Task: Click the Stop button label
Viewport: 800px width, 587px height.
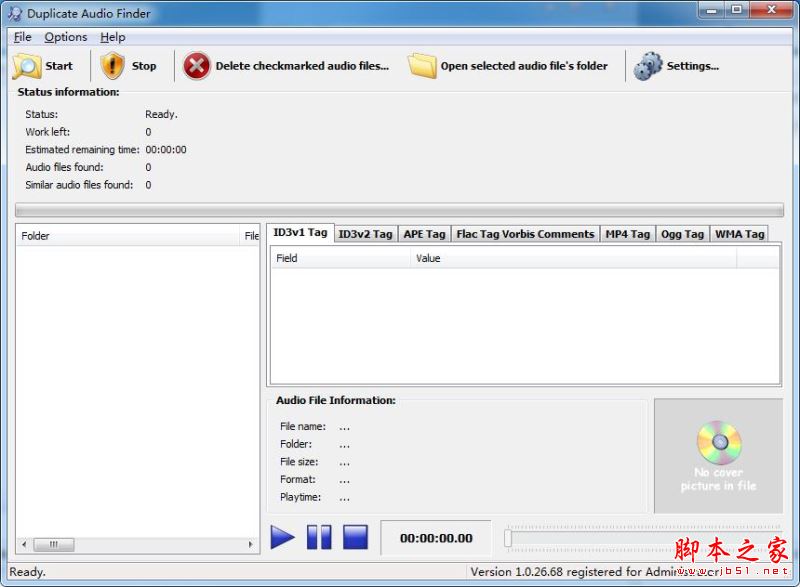Action: pos(144,66)
